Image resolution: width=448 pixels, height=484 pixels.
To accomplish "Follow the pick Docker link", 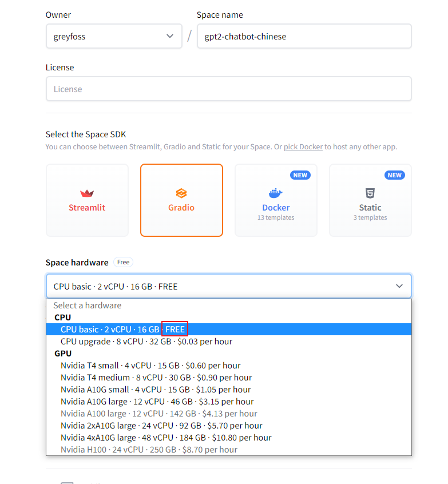I will point(303,146).
